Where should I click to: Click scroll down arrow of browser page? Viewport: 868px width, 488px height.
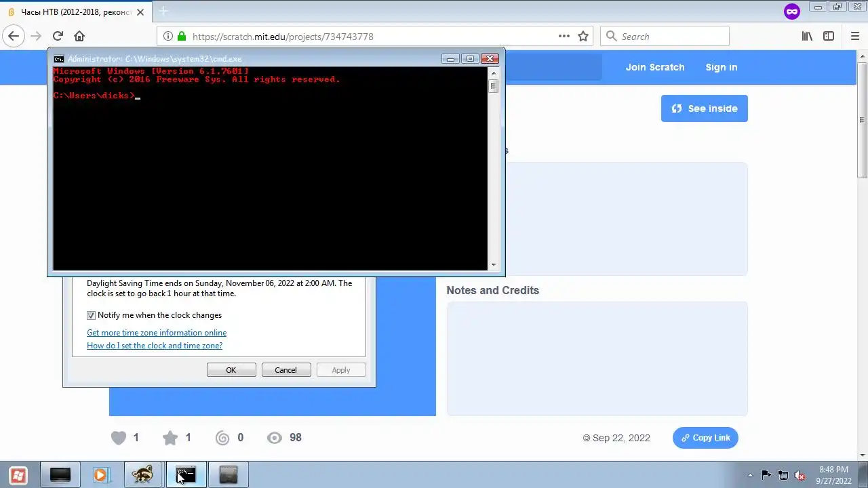(x=863, y=455)
